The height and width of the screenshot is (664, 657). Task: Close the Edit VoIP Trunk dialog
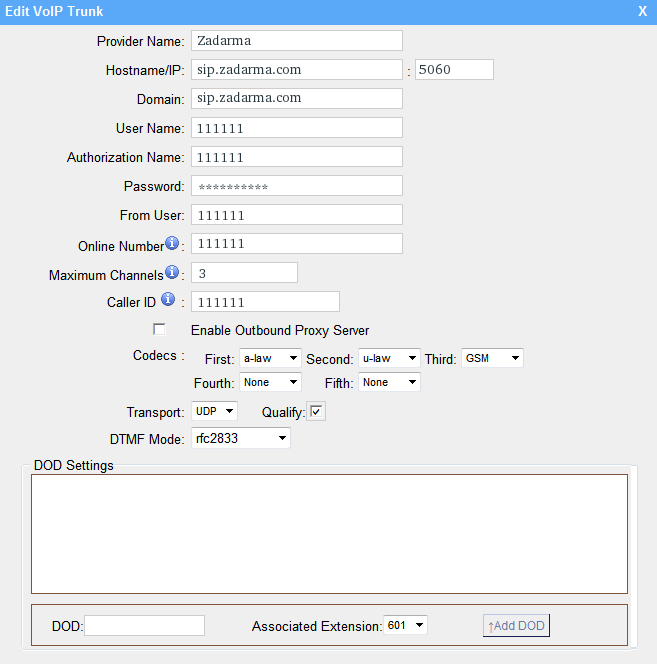(642, 11)
